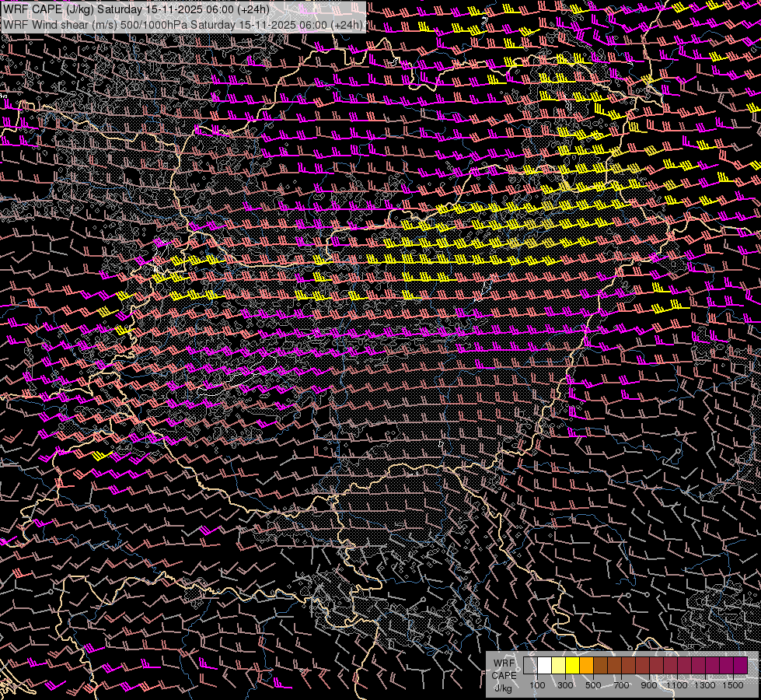Click the legend label 1100
761x700 pixels.
coord(676,685)
